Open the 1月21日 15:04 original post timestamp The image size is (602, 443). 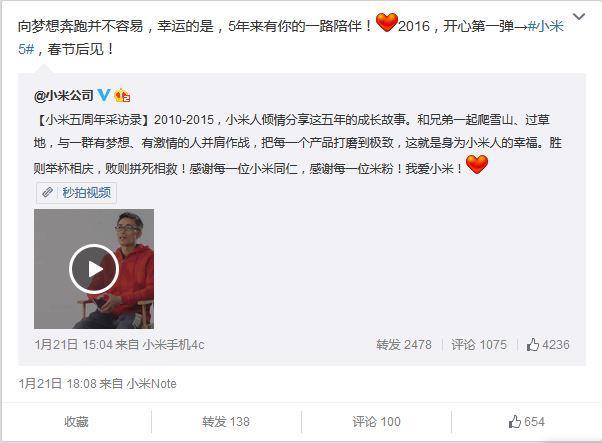pos(74,345)
